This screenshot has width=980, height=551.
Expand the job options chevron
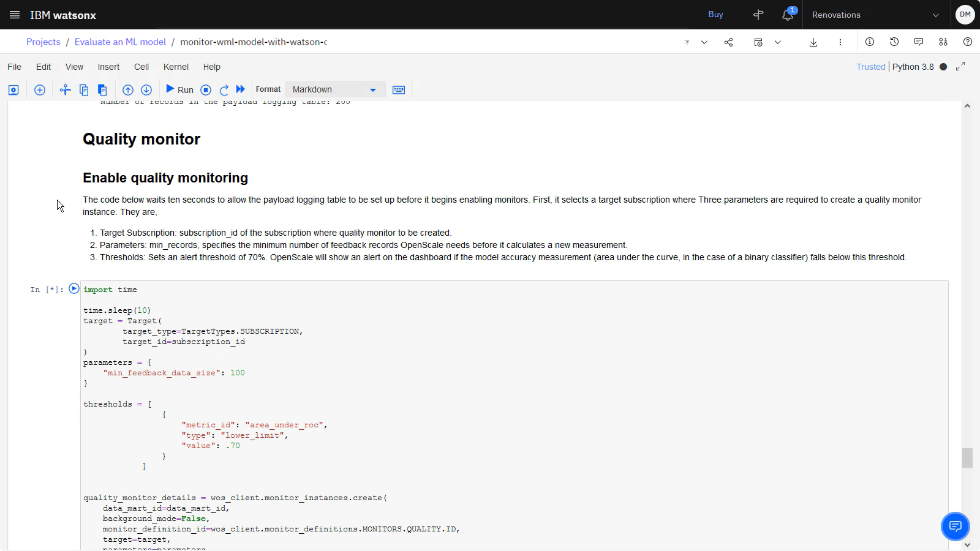778,42
